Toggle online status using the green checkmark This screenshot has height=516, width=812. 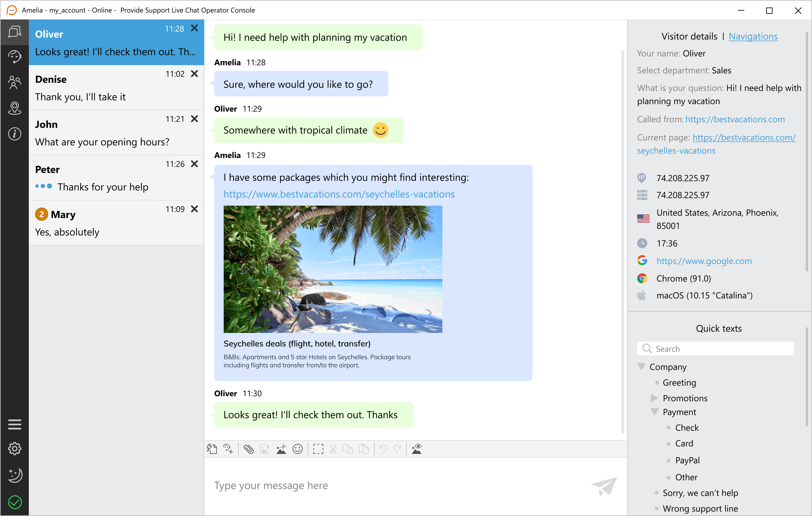(15, 502)
